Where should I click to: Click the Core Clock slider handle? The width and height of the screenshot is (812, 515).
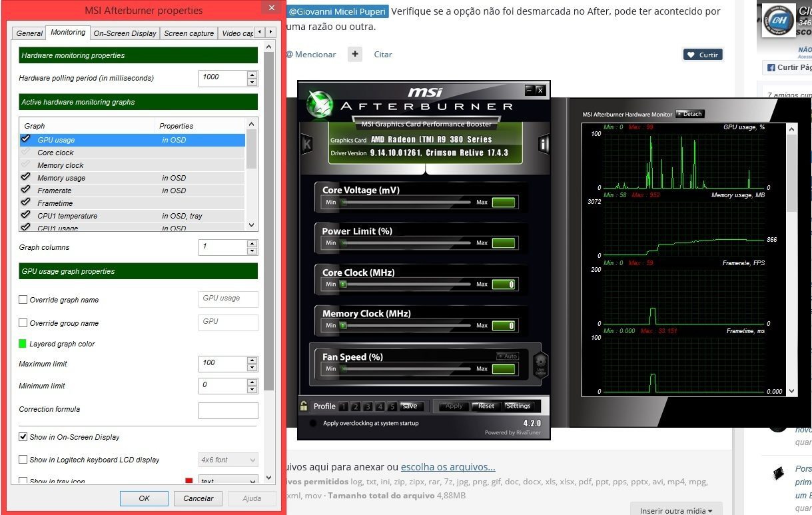click(x=344, y=284)
